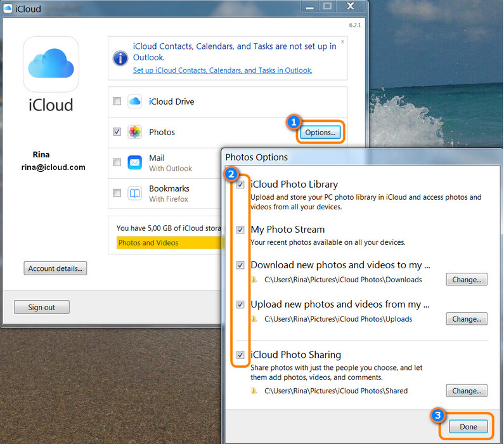Click iCloud title bar cloud icon
Viewport: 504px width, 444px height.
click(x=8, y=8)
